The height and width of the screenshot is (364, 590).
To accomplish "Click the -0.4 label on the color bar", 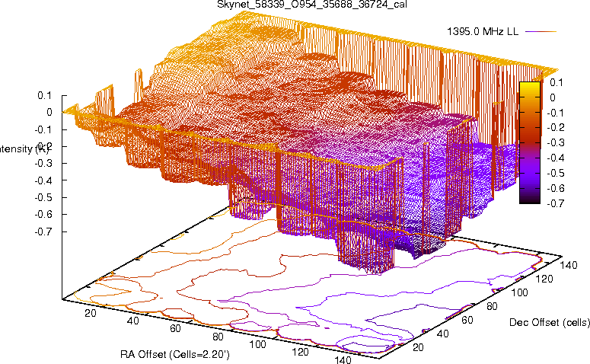I will [556, 158].
